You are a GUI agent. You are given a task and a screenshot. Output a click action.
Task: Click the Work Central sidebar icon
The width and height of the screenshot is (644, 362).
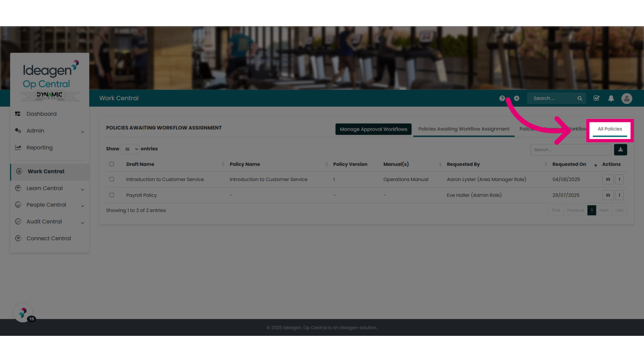pos(19,171)
